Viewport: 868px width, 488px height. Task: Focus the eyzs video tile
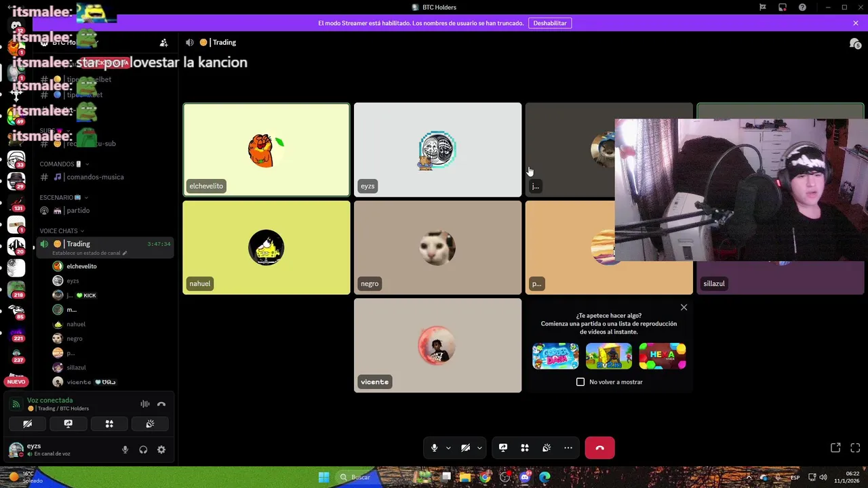[437, 150]
